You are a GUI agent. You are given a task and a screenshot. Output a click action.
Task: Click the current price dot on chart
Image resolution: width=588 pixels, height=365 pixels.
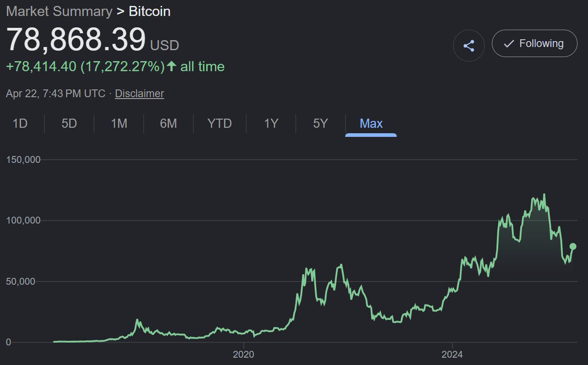(573, 246)
